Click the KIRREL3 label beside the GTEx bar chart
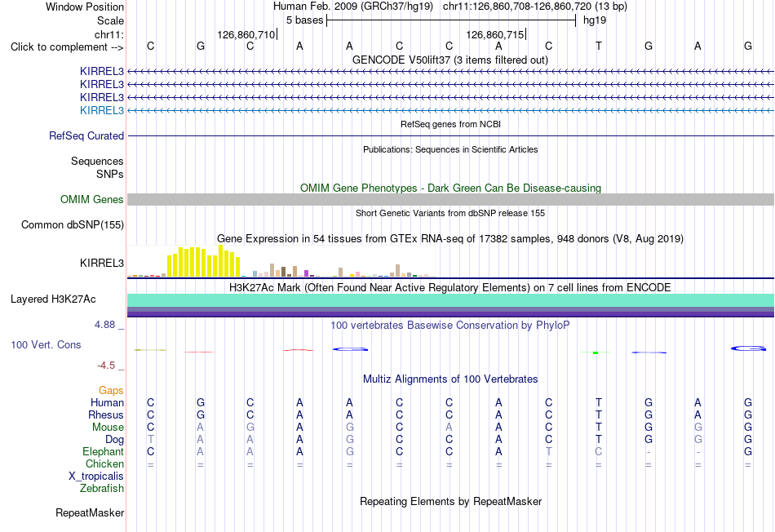 coord(102,263)
